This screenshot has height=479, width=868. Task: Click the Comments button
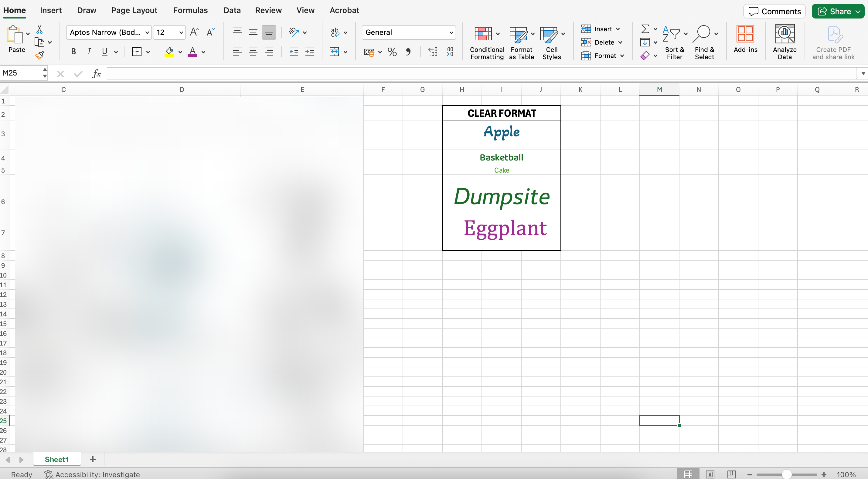tap(774, 12)
